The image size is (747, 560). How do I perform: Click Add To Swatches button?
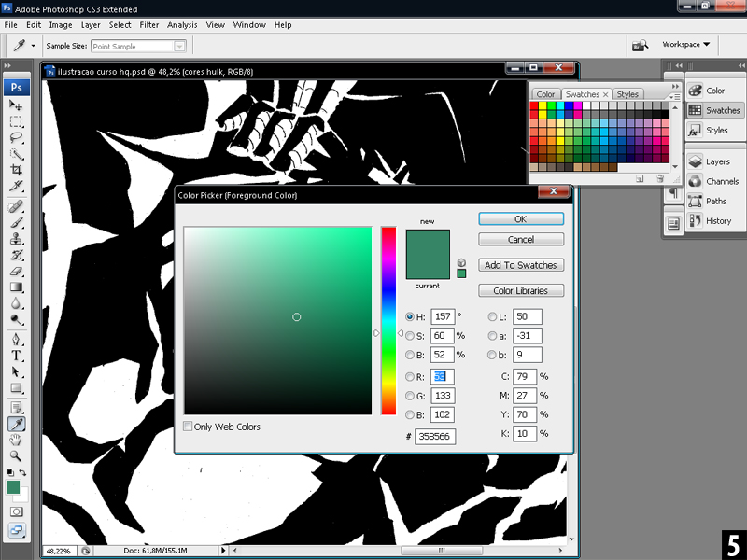click(x=520, y=265)
